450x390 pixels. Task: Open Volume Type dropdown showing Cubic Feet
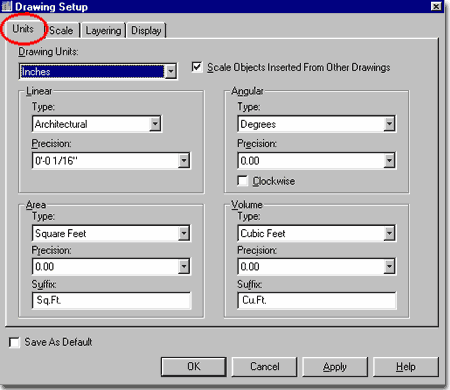coord(317,233)
